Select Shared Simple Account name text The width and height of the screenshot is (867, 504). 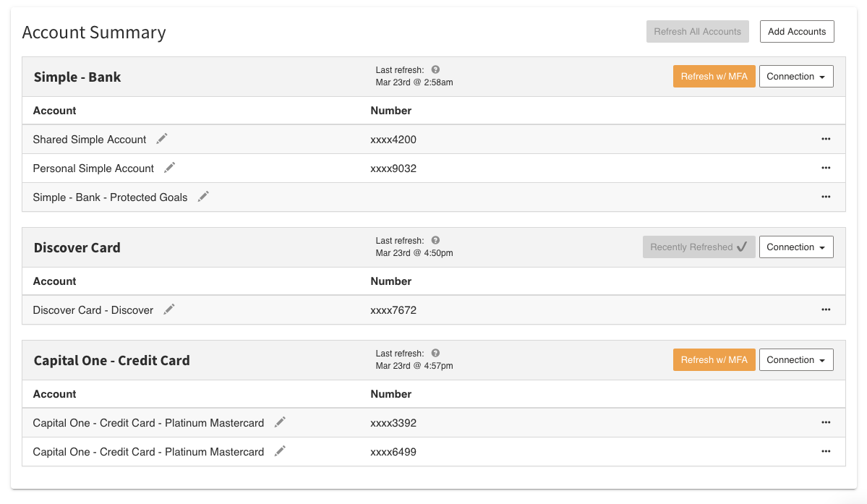90,140
